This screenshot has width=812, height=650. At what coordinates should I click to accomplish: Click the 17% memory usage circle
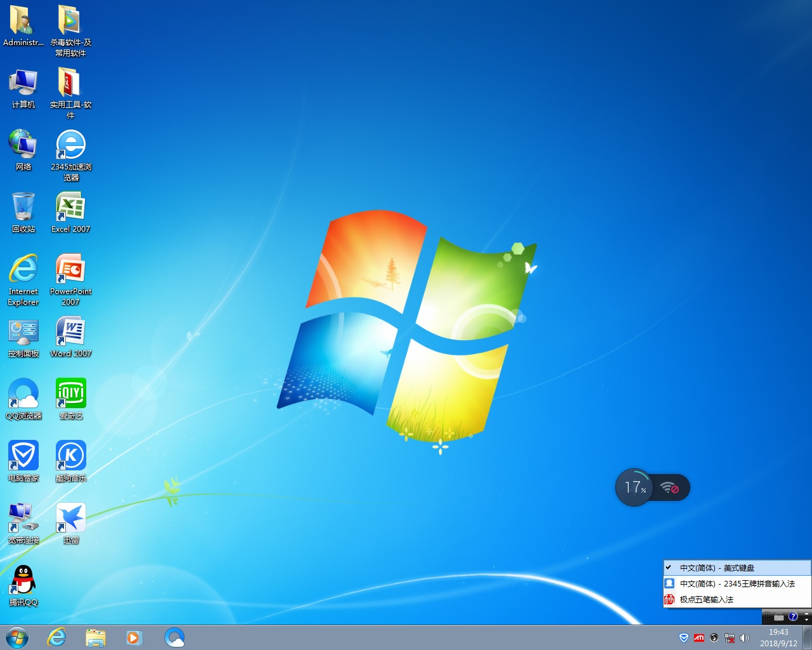(634, 487)
